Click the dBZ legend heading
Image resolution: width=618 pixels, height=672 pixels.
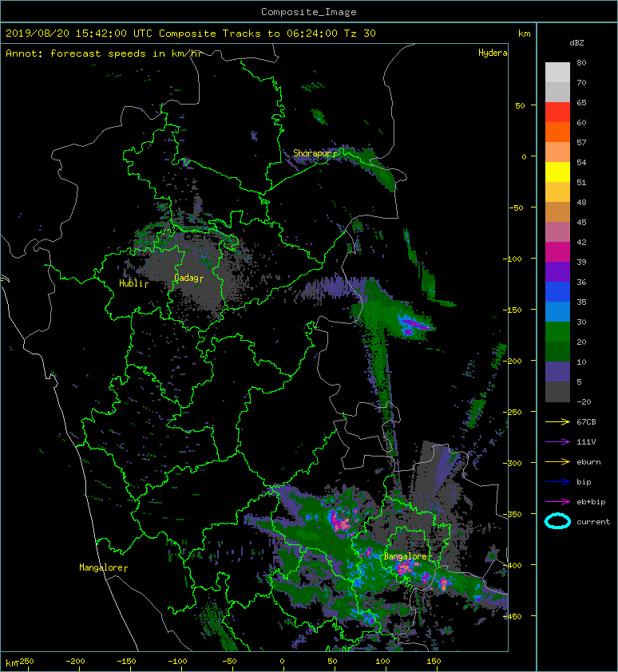tap(576, 43)
